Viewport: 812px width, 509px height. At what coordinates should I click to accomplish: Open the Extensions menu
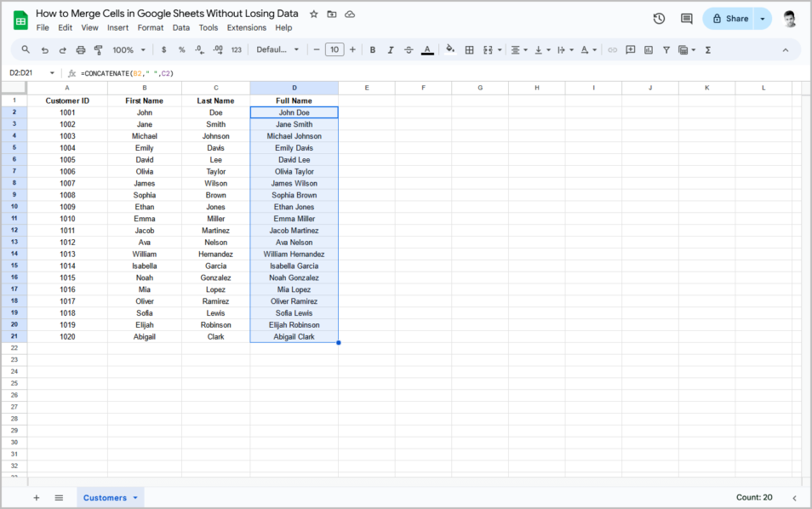tap(246, 27)
